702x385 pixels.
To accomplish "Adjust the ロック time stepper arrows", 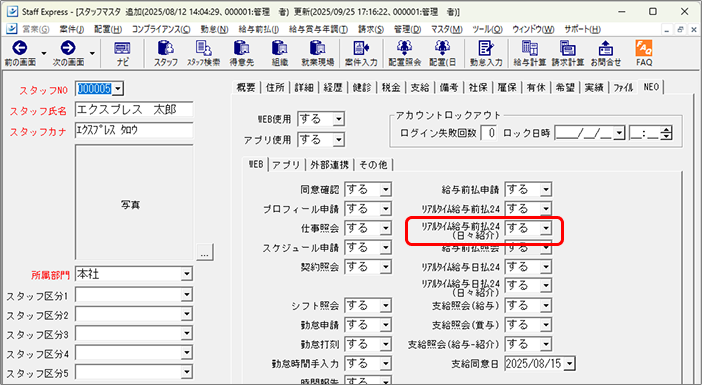I will tap(667, 133).
